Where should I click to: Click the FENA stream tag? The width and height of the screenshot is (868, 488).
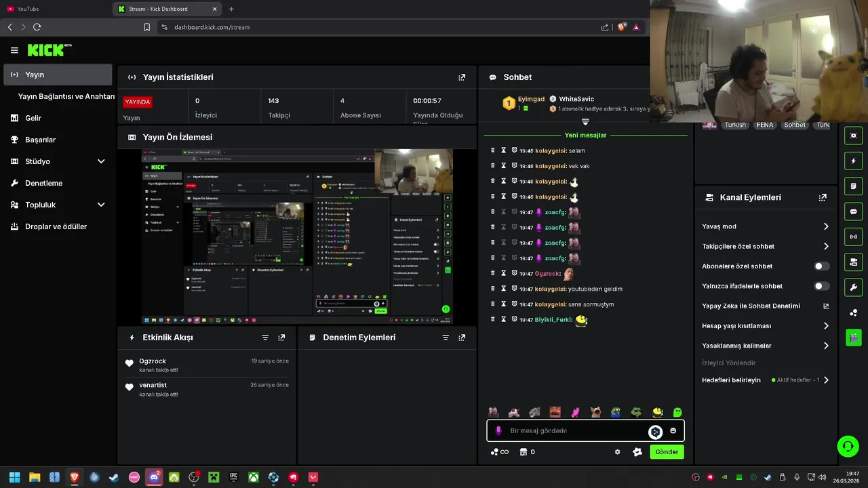[x=765, y=125]
